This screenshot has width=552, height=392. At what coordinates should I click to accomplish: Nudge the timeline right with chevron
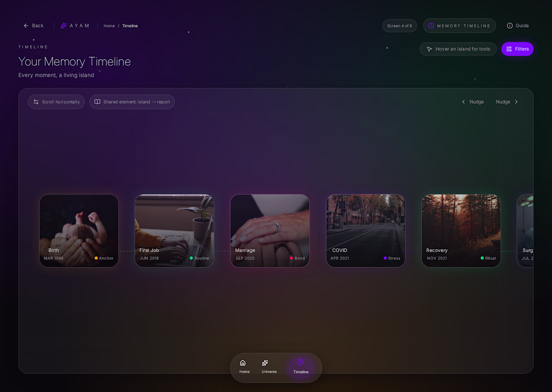516,102
